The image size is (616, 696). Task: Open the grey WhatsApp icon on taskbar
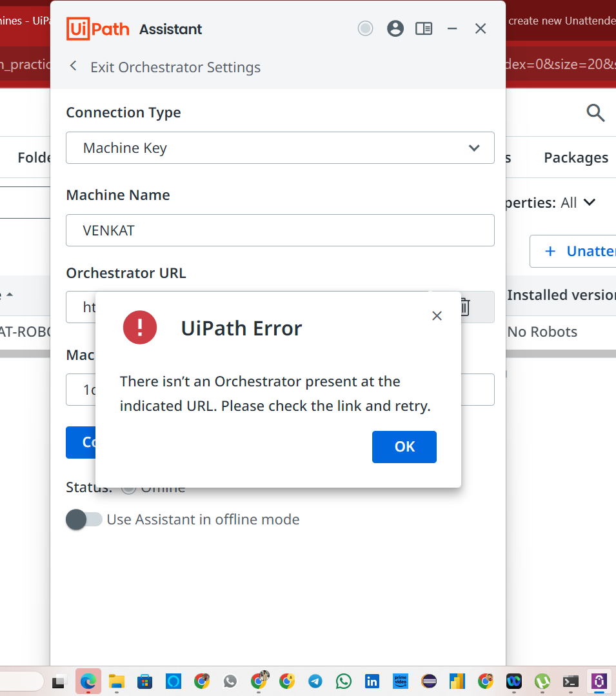[230, 681]
